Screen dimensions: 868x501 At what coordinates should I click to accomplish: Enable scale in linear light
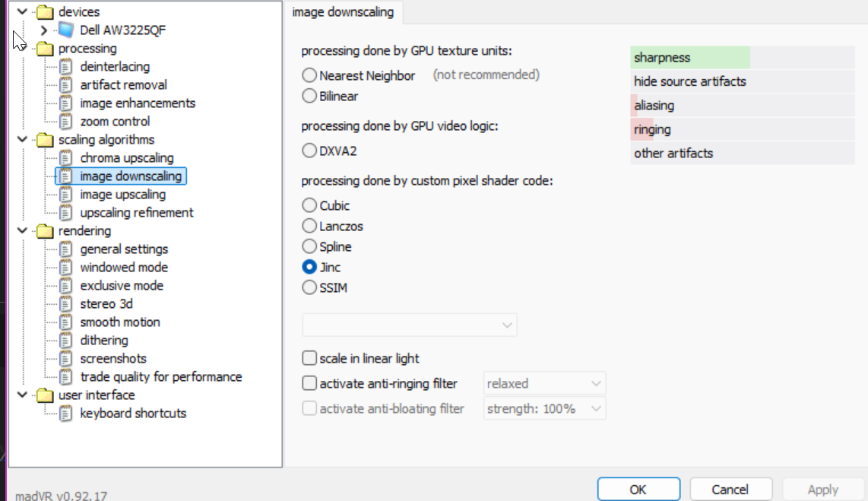[309, 358]
